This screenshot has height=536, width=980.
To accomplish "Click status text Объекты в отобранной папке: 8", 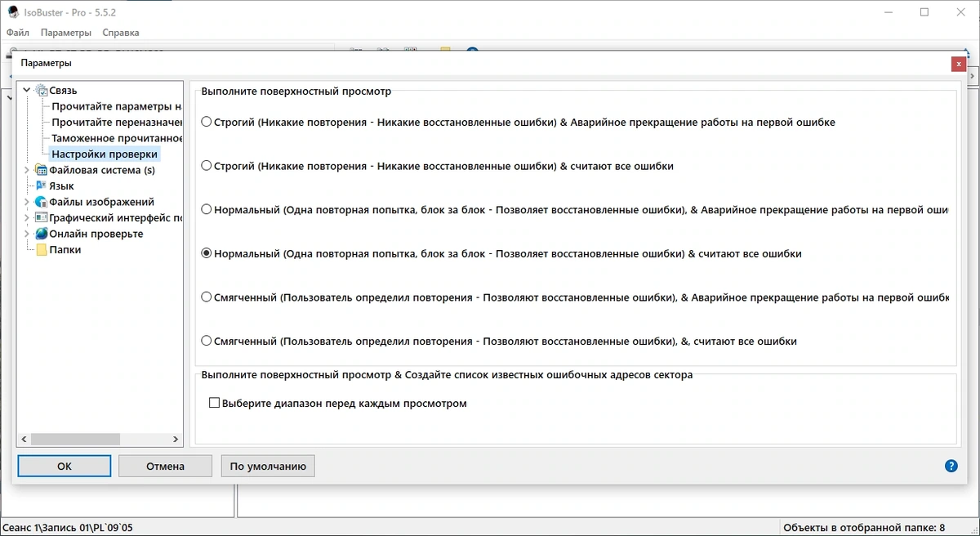I will point(864,528).
